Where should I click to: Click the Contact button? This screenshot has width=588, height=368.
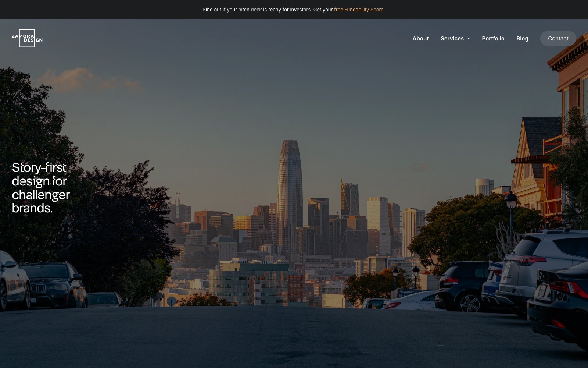pyautogui.click(x=558, y=38)
